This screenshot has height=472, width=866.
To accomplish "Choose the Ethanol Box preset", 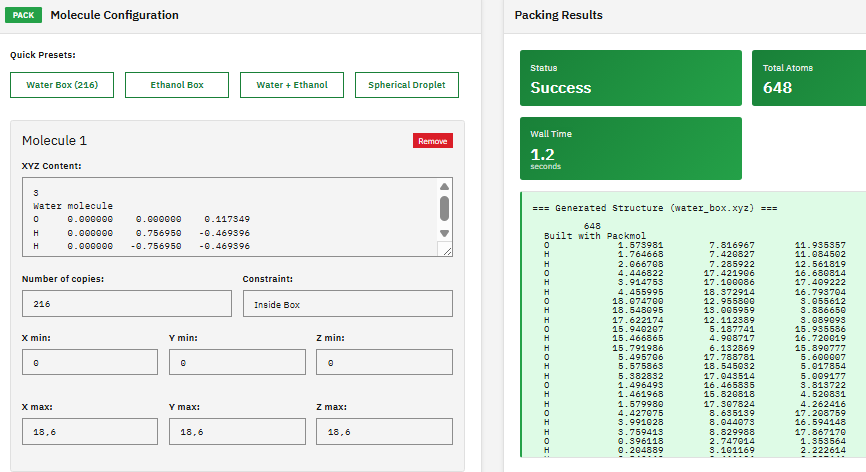I will (x=177, y=85).
